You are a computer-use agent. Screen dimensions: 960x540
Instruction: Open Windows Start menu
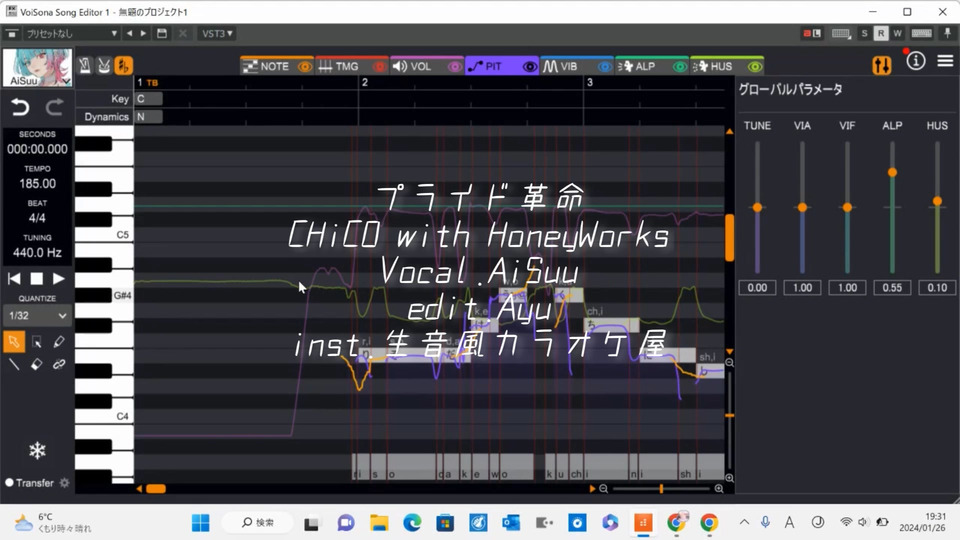[200, 523]
